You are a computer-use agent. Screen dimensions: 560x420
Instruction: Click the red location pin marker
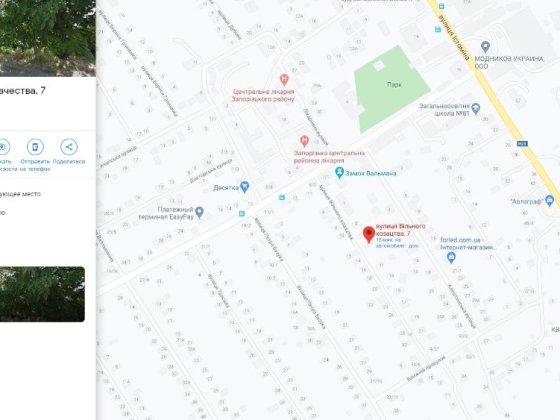[x=369, y=234]
